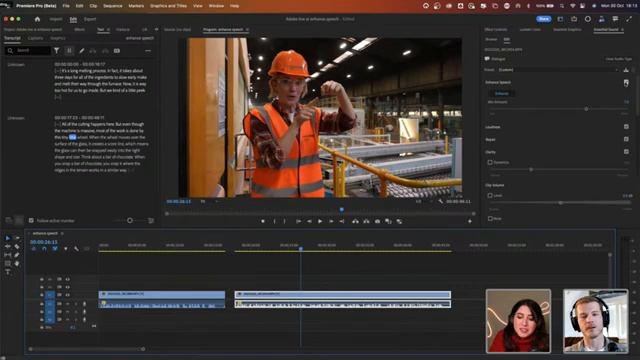The image size is (640, 360).
Task: Open Graphics and Titles menu
Action: pyautogui.click(x=168, y=6)
